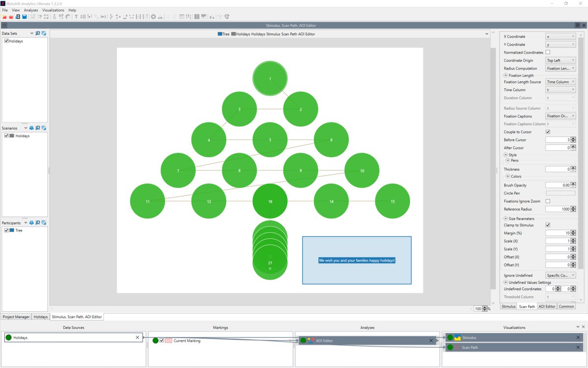This screenshot has width=588, height=368.
Task: Toggle the Current Marking checkbox
Action: tap(162, 341)
